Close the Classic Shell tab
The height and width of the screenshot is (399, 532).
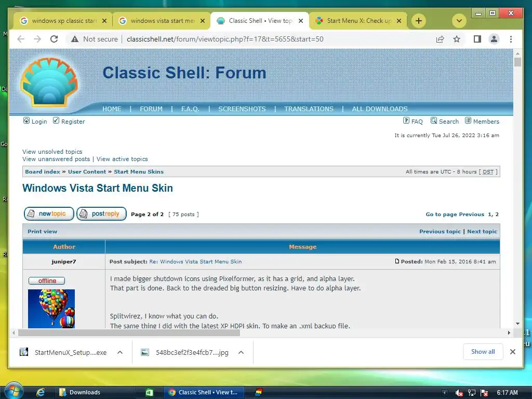click(301, 21)
